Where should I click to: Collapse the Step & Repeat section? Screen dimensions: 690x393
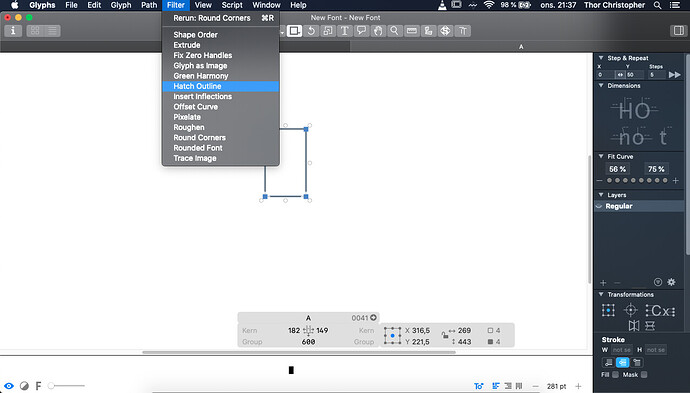point(601,58)
